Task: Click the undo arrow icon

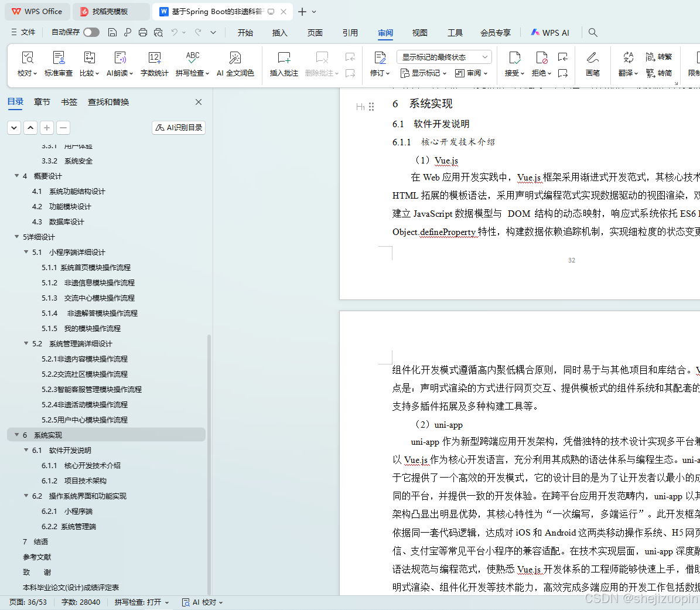Action: 175,32
